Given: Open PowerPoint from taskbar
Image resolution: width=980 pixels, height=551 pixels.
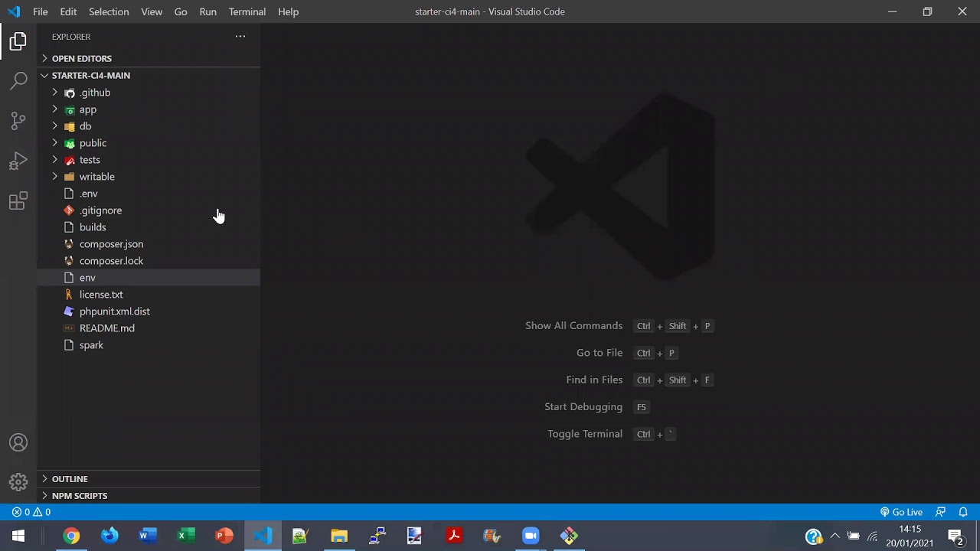Looking at the screenshot, I should (224, 536).
